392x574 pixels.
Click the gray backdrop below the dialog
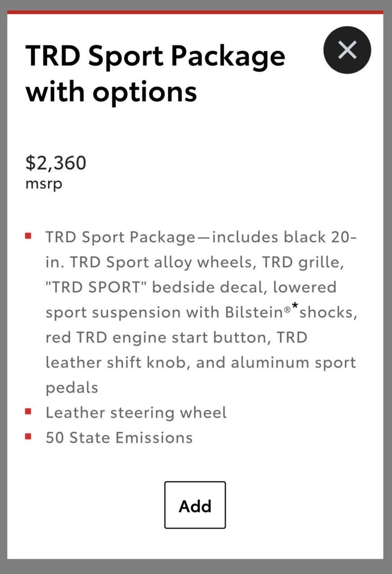(196, 566)
